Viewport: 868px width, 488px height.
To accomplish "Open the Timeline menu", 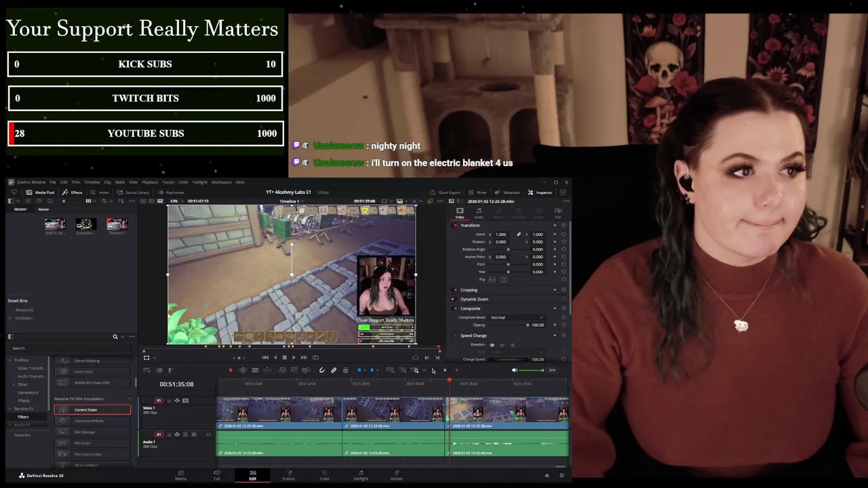I will (92, 182).
